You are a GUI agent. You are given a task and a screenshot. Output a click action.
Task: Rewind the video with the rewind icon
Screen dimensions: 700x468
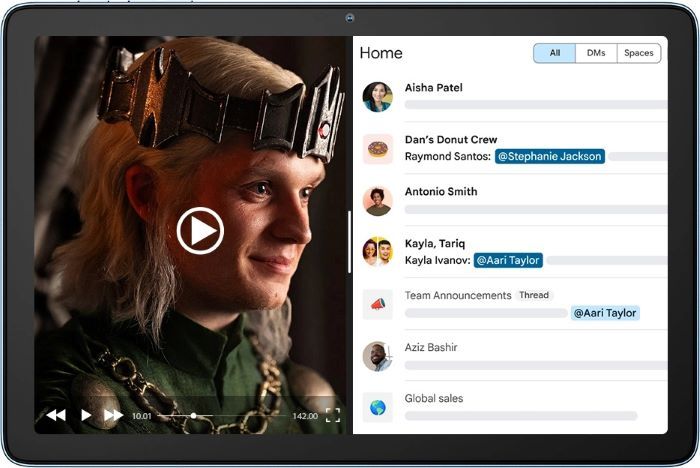(56, 415)
